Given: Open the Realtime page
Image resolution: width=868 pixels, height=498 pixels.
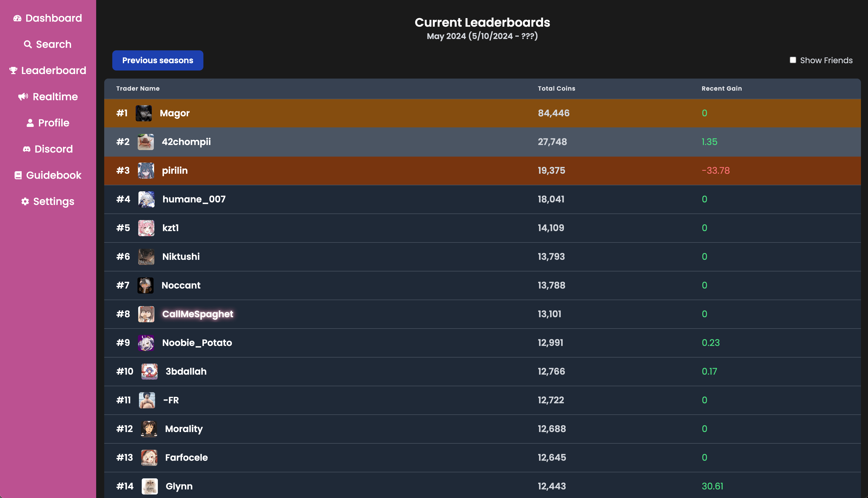Looking at the screenshot, I should [55, 97].
